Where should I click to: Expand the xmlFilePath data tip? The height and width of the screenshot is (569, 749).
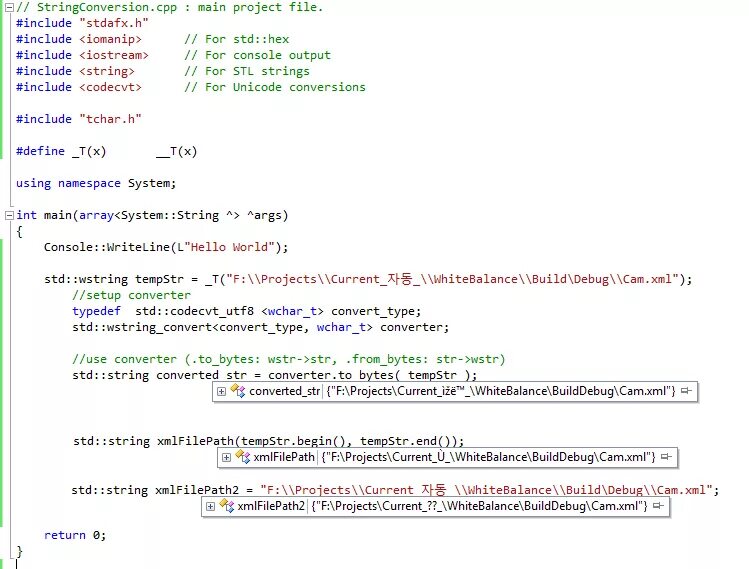[226, 457]
